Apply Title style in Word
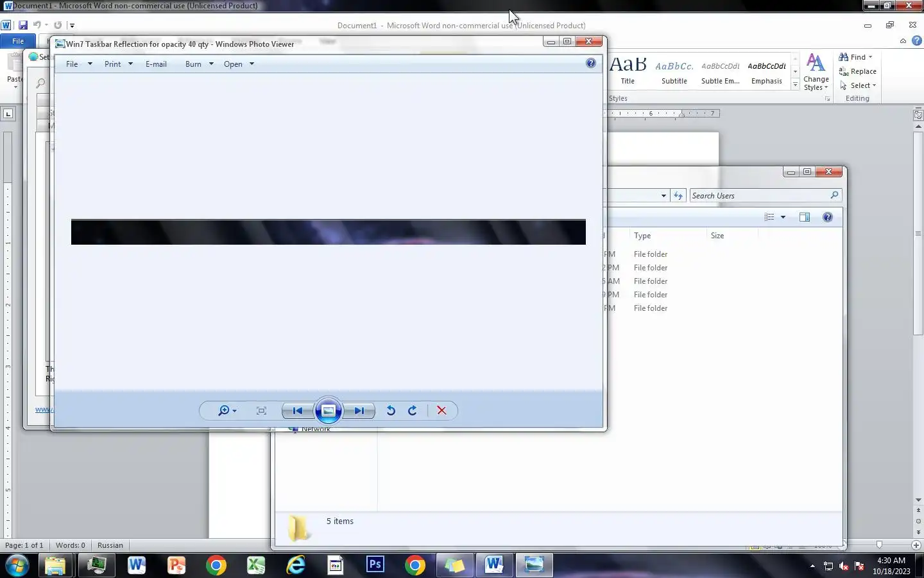 point(628,71)
